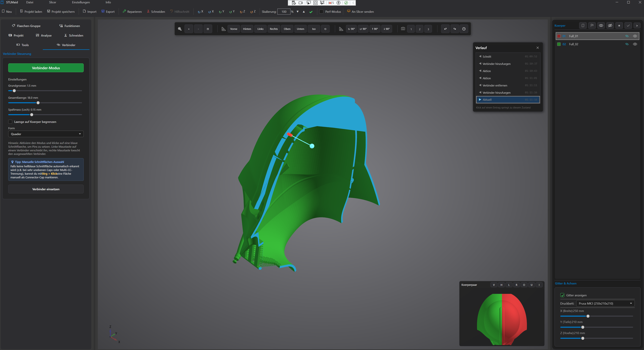Viewport: 644px width, 350px height.
Task: Open the Druckbett printer dropdown
Action: pyautogui.click(x=605, y=303)
